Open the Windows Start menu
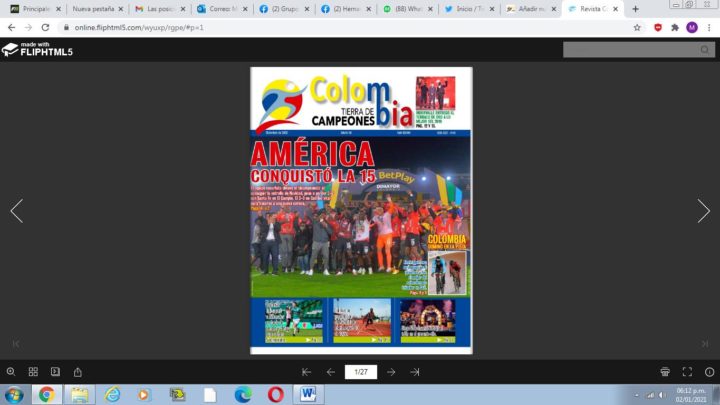720x405 pixels. [x=14, y=394]
